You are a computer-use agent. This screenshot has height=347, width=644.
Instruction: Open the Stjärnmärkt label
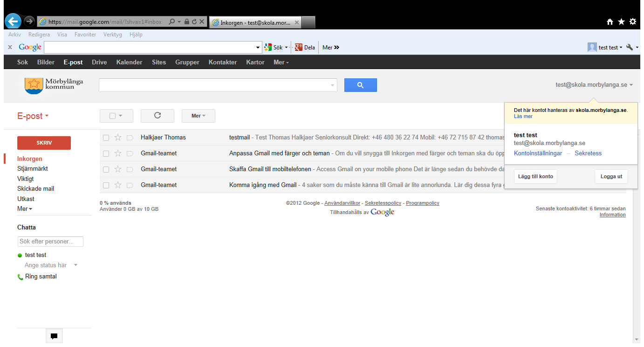pos(33,169)
